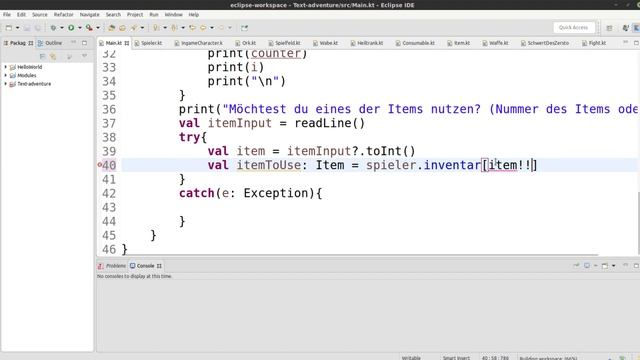Viewport: 640px width, 360px height.
Task: Switch to the Outline tab
Action: click(50, 43)
